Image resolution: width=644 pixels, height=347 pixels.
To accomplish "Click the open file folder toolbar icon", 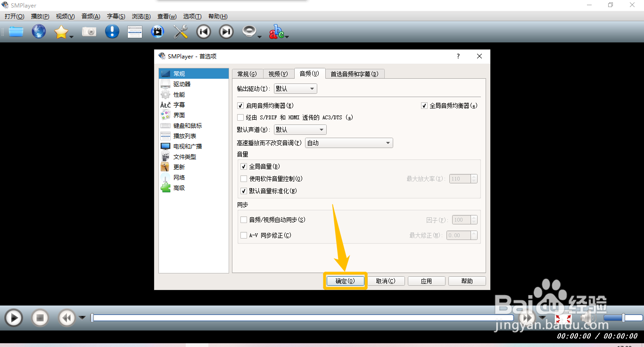I will [x=16, y=32].
